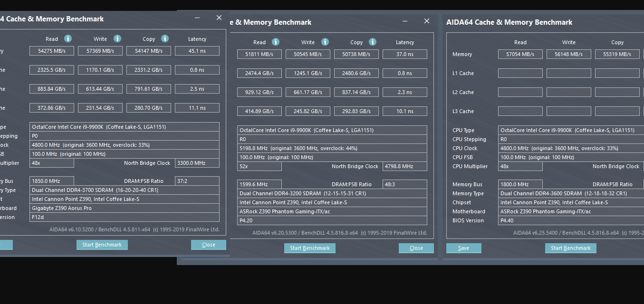This screenshot has width=644, height=304.
Task: Click the 2474.4 GB/s read value
Action: (x=260, y=73)
